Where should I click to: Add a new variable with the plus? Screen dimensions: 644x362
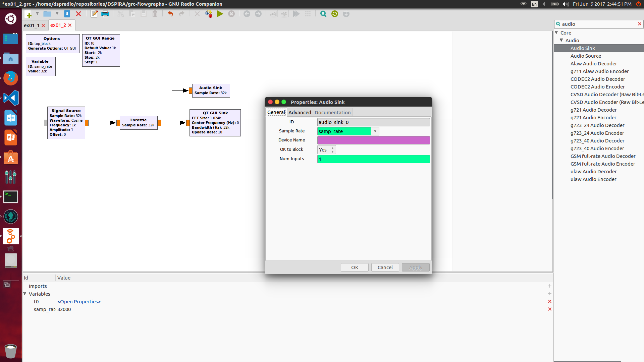(x=549, y=294)
